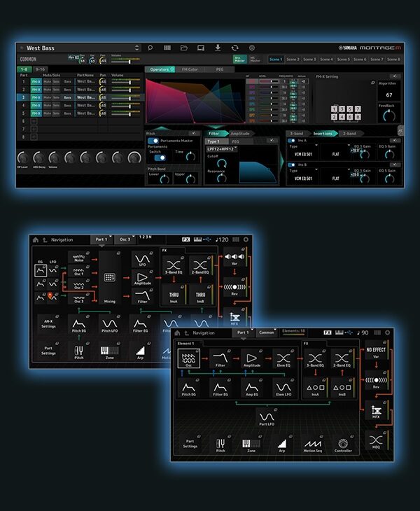Click FM-X type button for part 4
Image resolution: width=420 pixels, height=511 pixels.
click(x=36, y=105)
